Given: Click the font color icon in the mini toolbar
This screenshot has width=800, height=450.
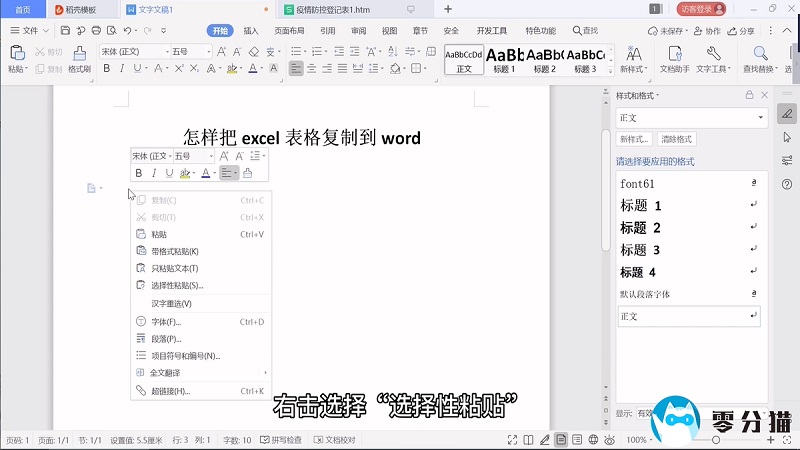Looking at the screenshot, I should (x=205, y=173).
